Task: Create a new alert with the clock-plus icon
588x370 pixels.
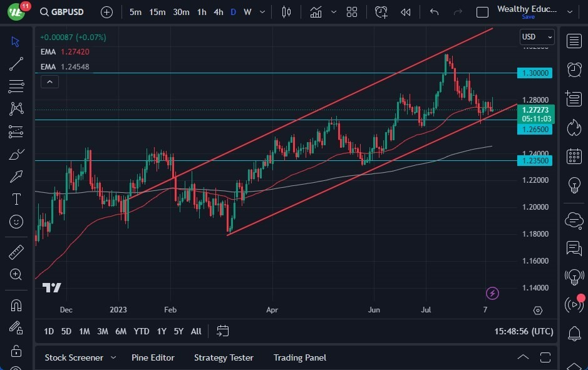Action: point(381,12)
